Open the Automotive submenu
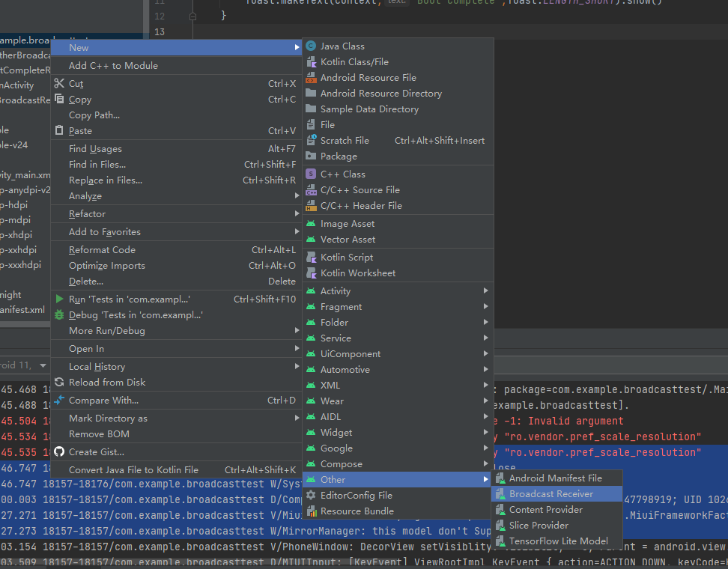This screenshot has height=569, width=728. [x=398, y=369]
